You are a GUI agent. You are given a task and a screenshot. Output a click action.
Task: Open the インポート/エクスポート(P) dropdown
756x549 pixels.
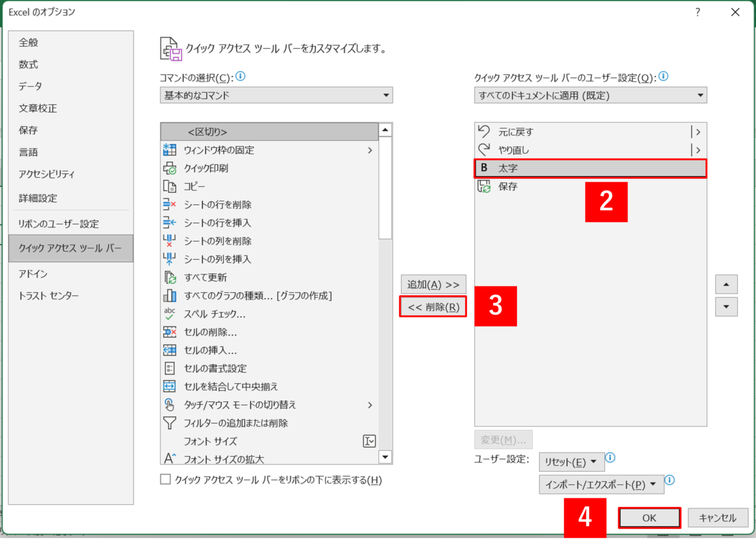point(601,485)
